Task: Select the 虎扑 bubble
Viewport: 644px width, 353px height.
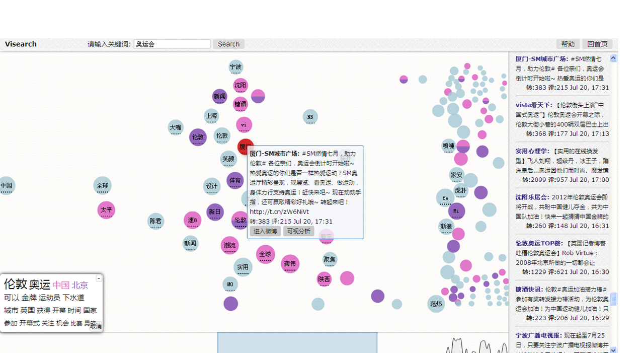Action: point(460,191)
